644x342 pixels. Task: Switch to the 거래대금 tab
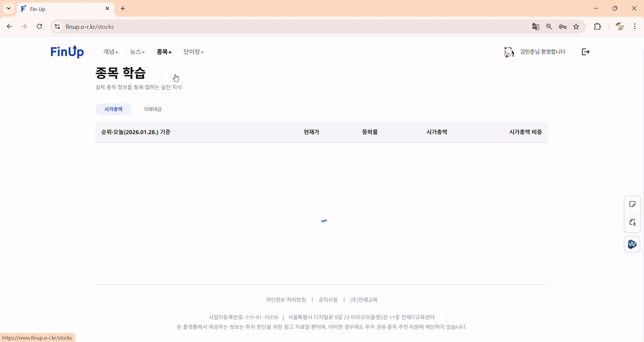(152, 109)
